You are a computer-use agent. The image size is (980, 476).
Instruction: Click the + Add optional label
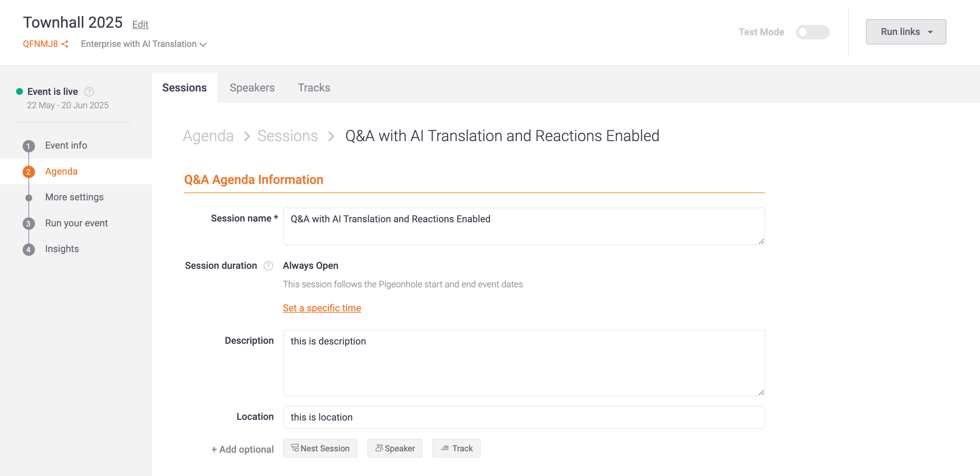pos(242,449)
